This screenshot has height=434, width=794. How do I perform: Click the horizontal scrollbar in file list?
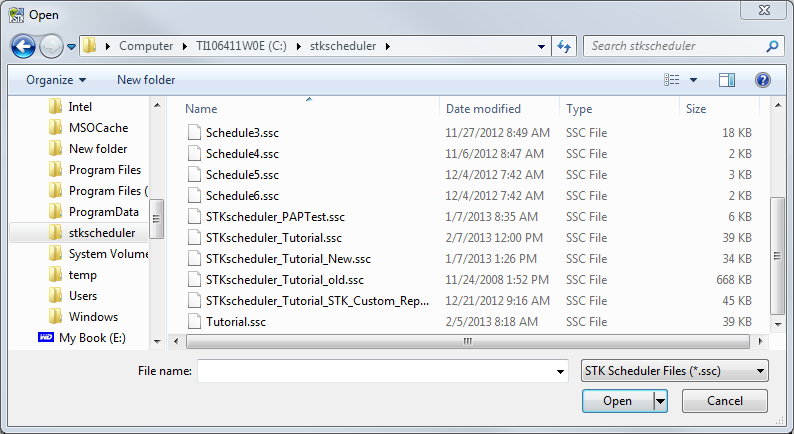(x=466, y=341)
